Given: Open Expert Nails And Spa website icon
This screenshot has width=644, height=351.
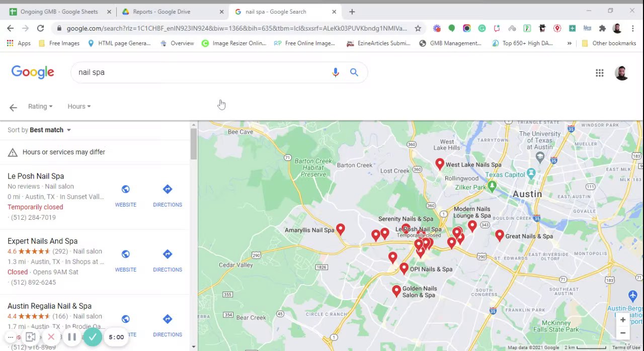Looking at the screenshot, I should (x=125, y=254).
